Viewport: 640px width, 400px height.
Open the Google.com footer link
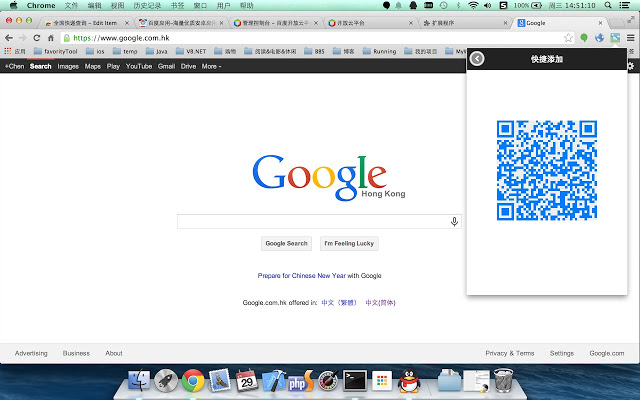coord(607,353)
